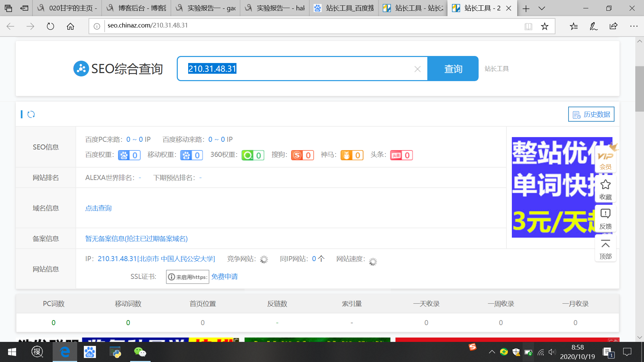The width and height of the screenshot is (644, 362).
Task: Toggle the browser reading view icon
Action: click(x=528, y=26)
